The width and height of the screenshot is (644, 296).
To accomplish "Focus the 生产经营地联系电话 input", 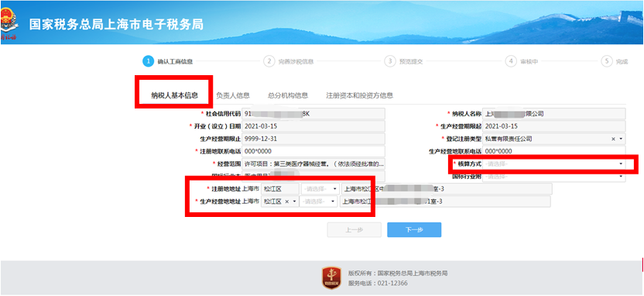I will click(x=554, y=151).
